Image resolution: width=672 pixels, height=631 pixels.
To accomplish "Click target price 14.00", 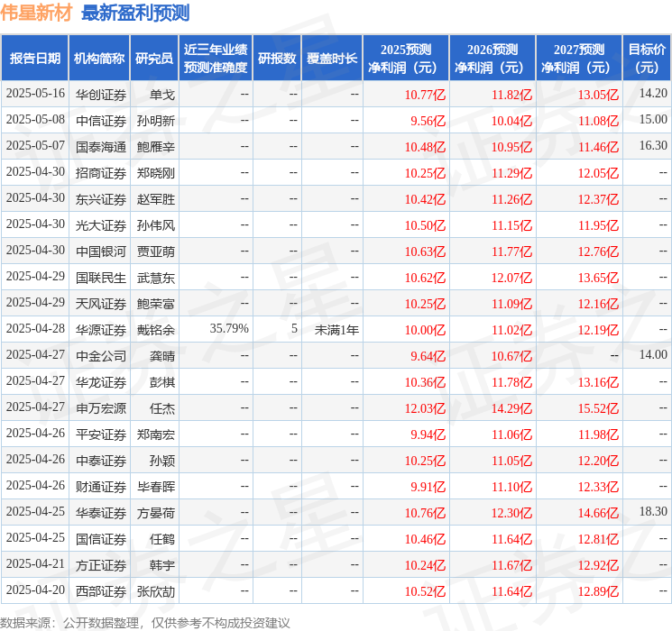I will click(653, 354).
